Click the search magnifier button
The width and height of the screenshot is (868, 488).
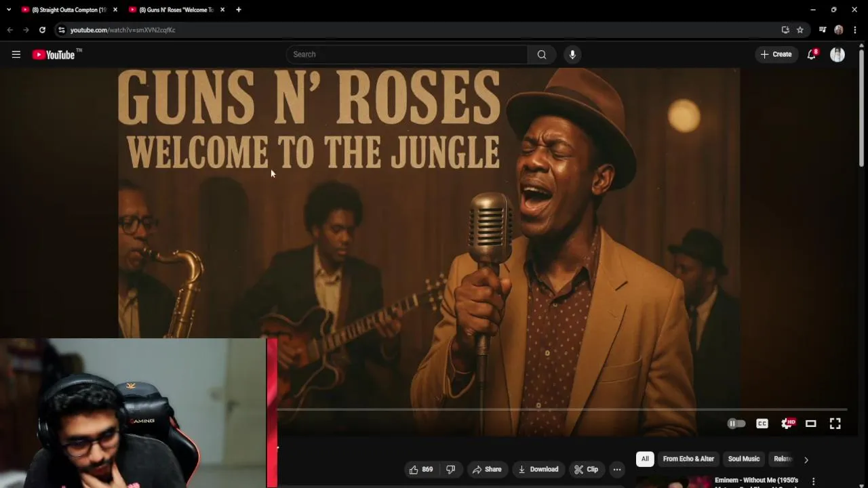(x=542, y=54)
